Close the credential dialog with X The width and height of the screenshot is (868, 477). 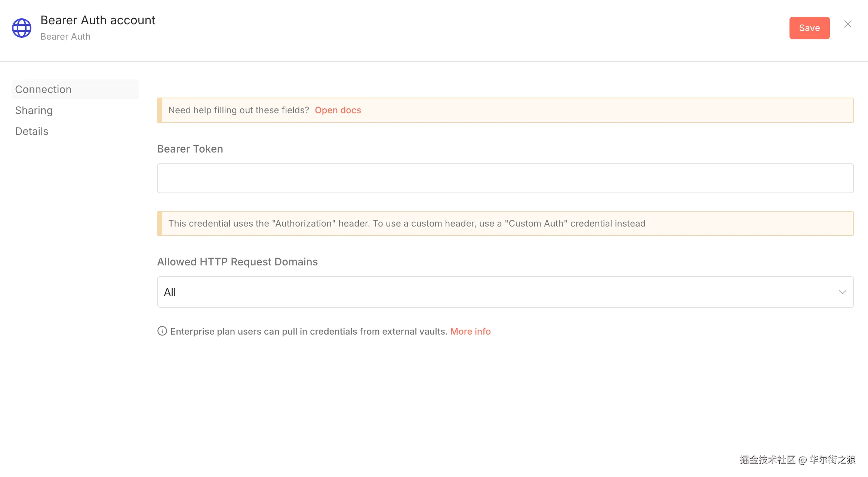[847, 24]
